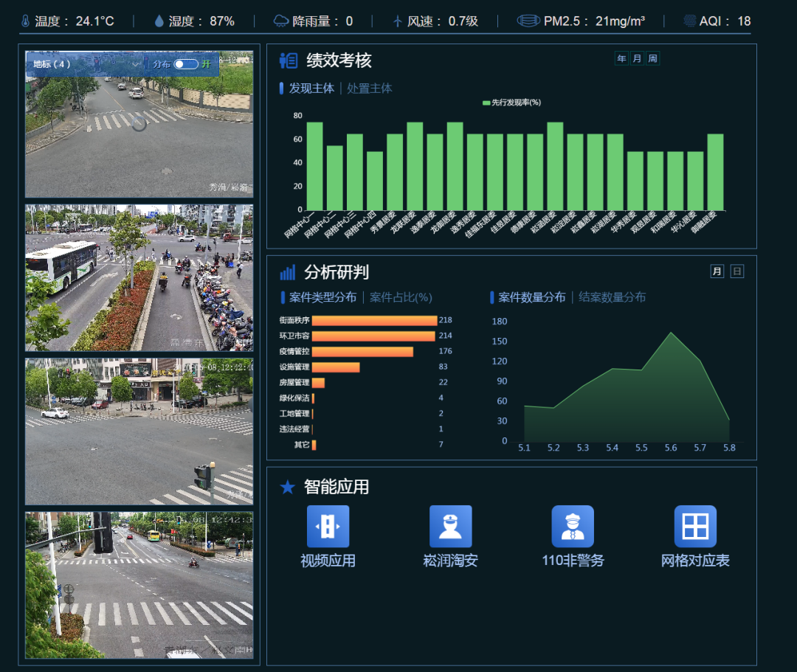Select the 案件类型分布 tab
Screen dimensions: 797x672
pyautogui.click(x=322, y=298)
